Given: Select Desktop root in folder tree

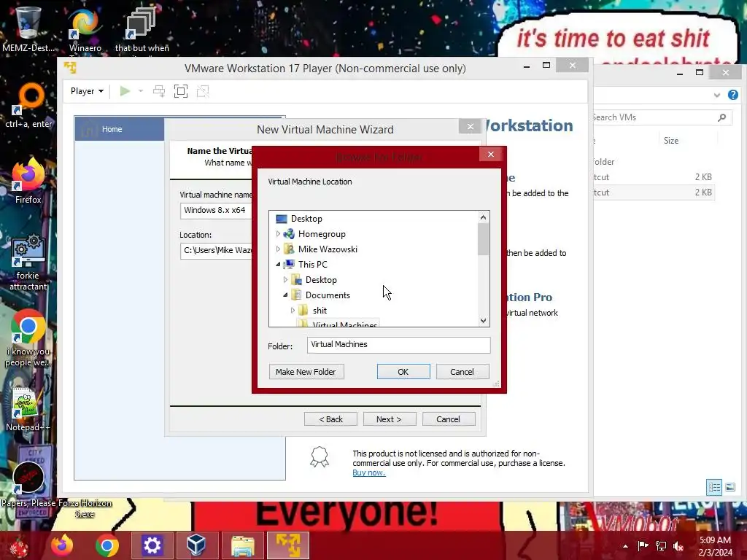Looking at the screenshot, I should [306, 219].
